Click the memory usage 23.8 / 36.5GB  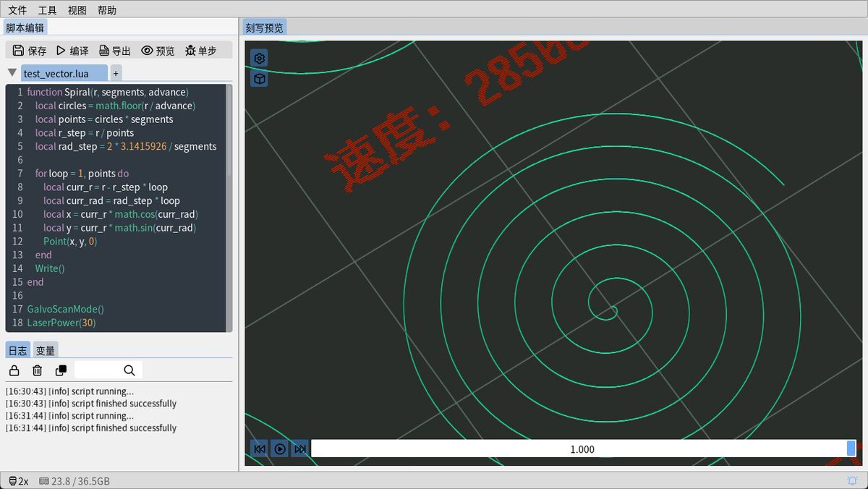pyautogui.click(x=75, y=481)
